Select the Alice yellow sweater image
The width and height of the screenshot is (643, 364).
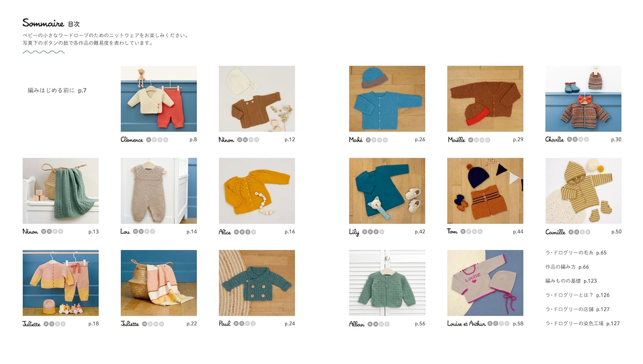(x=257, y=191)
